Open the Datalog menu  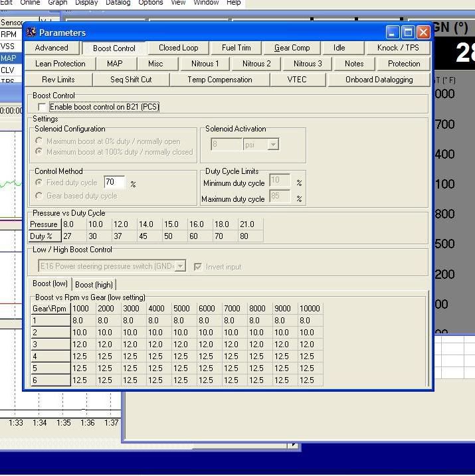[117, 3]
